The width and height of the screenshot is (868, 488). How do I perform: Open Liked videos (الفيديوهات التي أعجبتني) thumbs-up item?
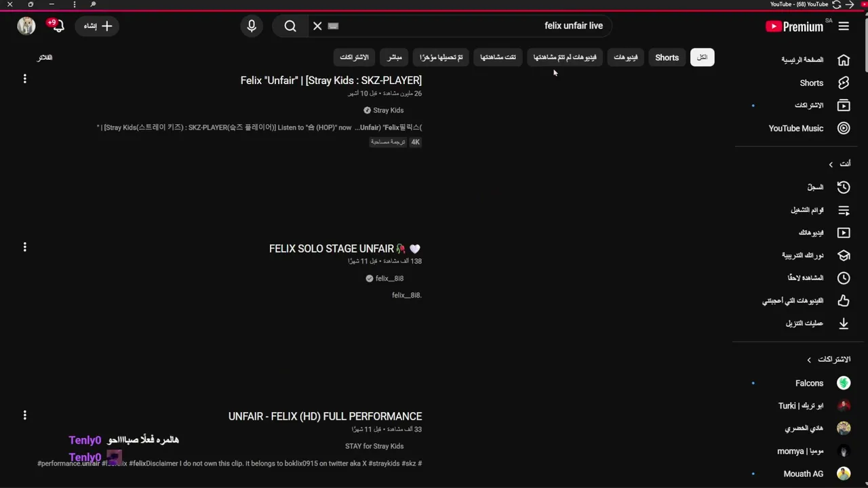(807, 301)
